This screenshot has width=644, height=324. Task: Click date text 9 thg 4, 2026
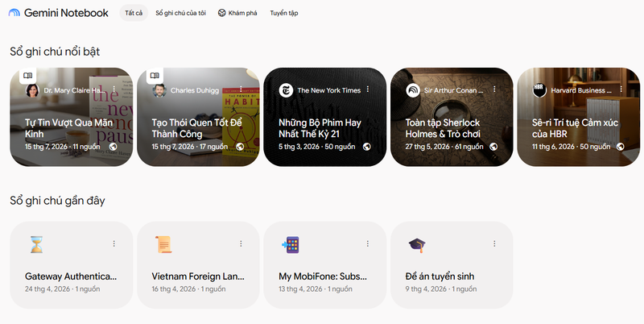(x=426, y=289)
